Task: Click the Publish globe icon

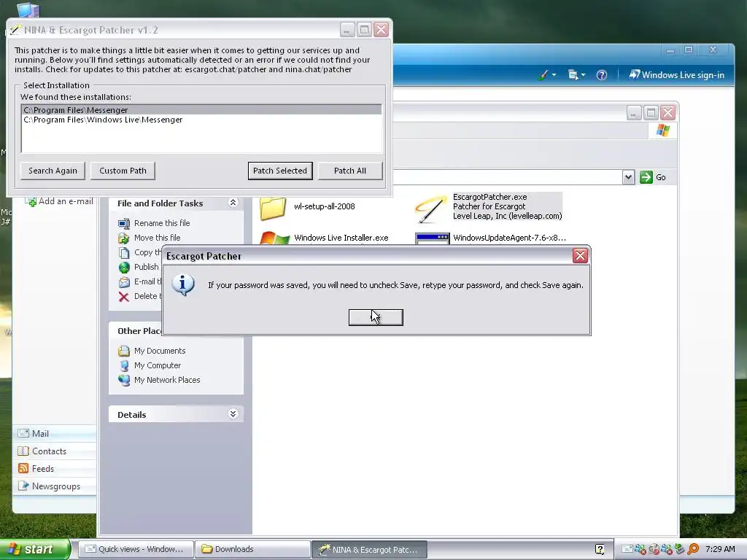Action: coord(124,267)
